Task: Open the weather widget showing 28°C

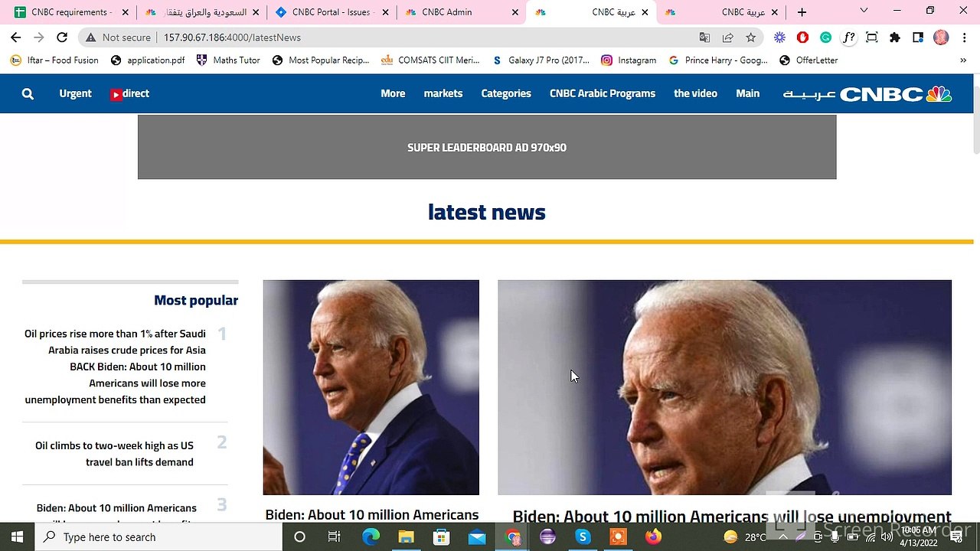Action: (x=744, y=537)
